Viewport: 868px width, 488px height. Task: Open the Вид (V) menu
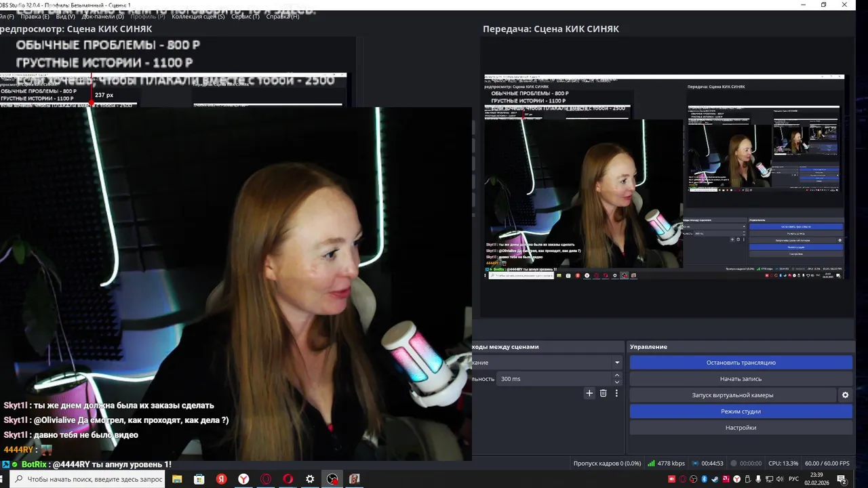(x=65, y=16)
